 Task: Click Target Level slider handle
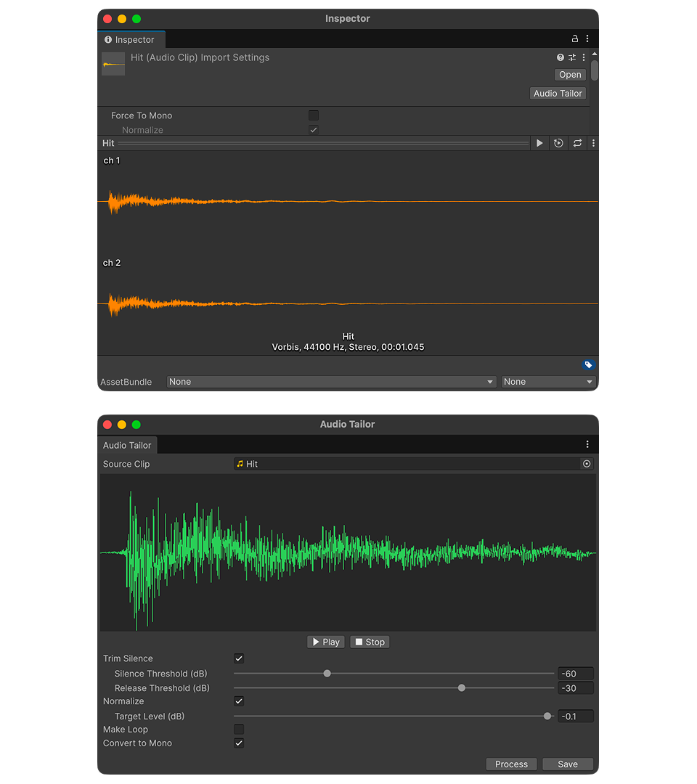tap(547, 716)
